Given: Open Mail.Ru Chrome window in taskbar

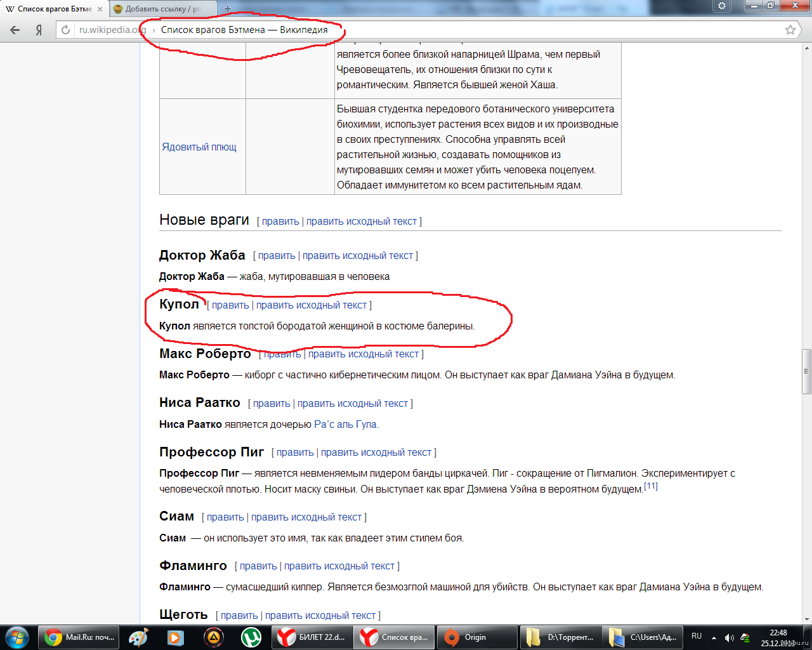Looking at the screenshot, I should (79, 637).
